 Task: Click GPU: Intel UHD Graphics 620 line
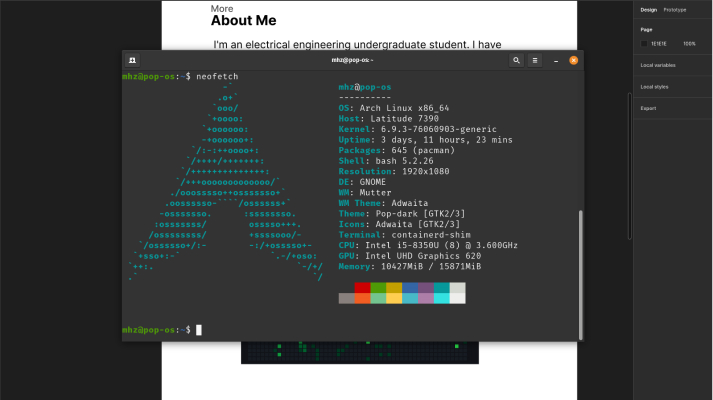pyautogui.click(x=410, y=256)
